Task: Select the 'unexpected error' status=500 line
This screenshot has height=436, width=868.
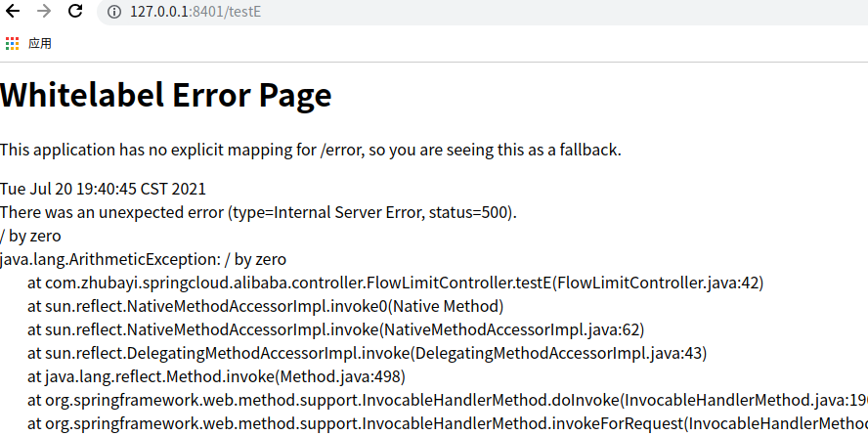Action: [x=258, y=212]
